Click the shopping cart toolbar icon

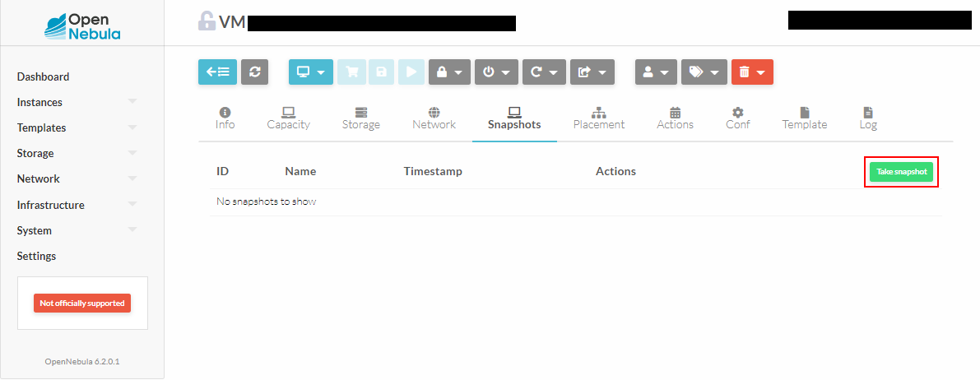[x=352, y=72]
